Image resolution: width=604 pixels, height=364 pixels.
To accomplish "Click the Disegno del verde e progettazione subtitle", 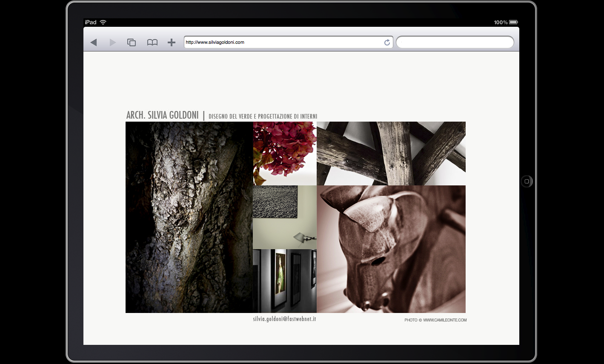I will pyautogui.click(x=263, y=117).
